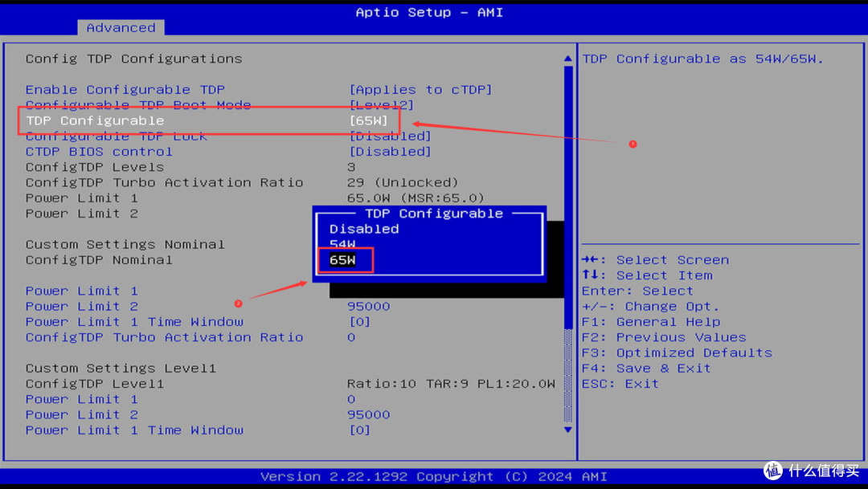Select Power Limit 2 under Custom Settings Nominal
868x489 pixels.
[x=81, y=307]
